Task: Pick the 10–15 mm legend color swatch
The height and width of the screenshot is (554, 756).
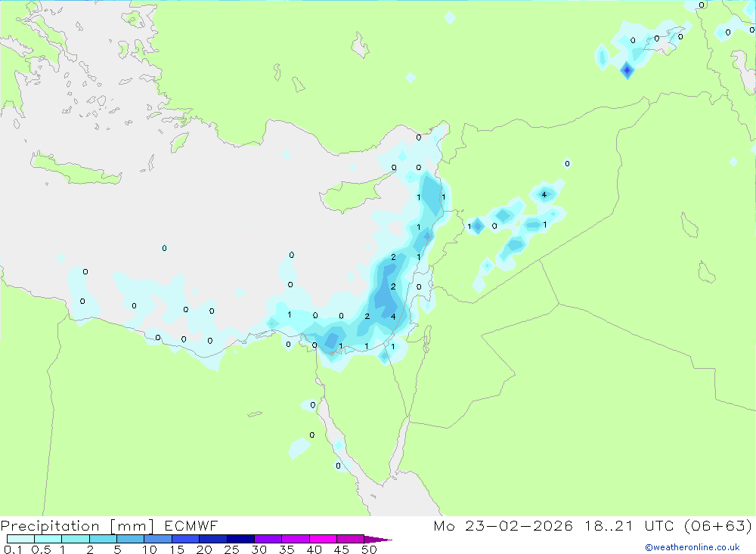Action: click(x=158, y=539)
